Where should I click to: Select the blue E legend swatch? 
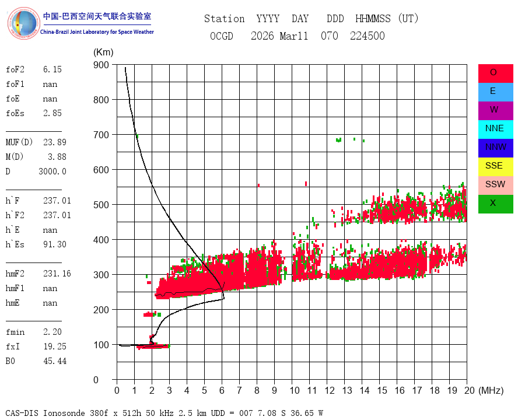[495, 92]
